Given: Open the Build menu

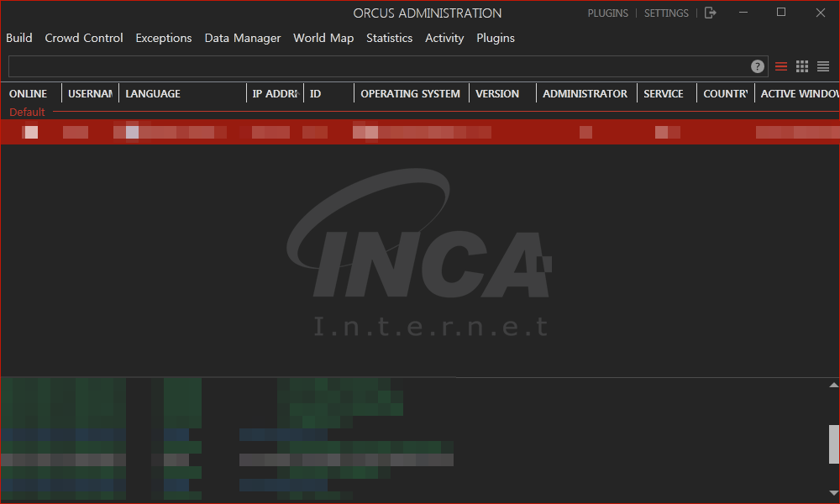Looking at the screenshot, I should (x=18, y=38).
